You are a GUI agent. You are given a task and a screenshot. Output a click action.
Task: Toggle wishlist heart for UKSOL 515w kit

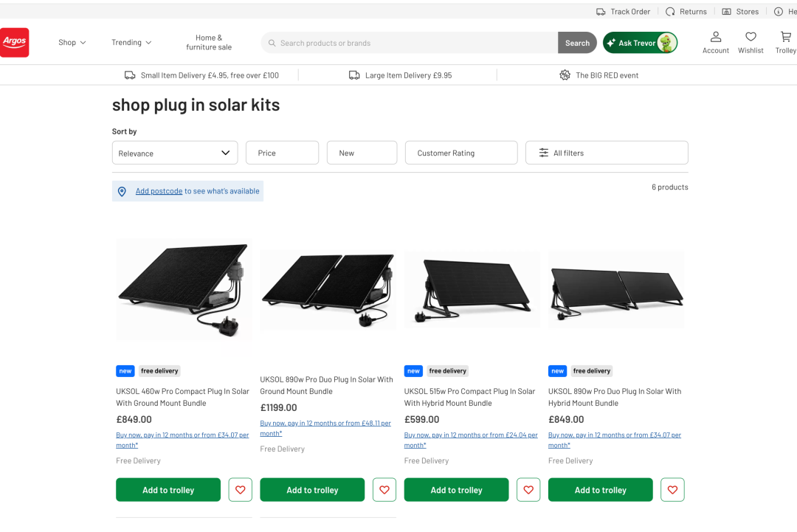528,490
